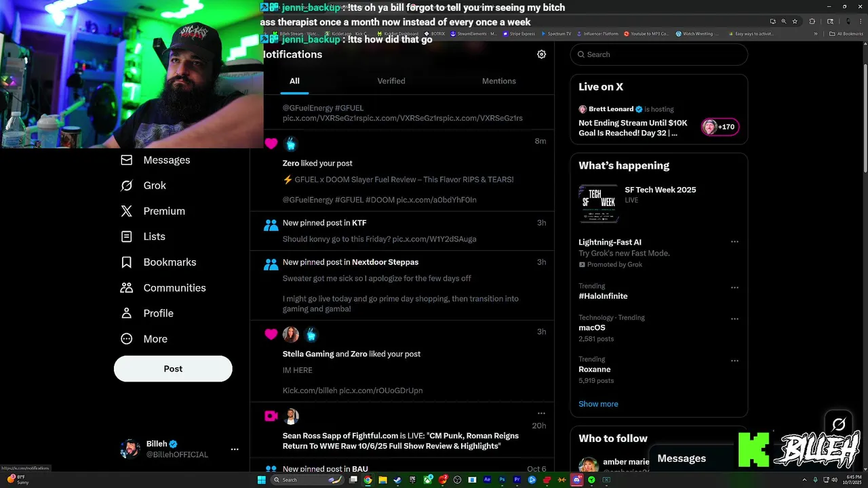The height and width of the screenshot is (488, 868).
Task: Click the X search field
Action: [x=658, y=54]
